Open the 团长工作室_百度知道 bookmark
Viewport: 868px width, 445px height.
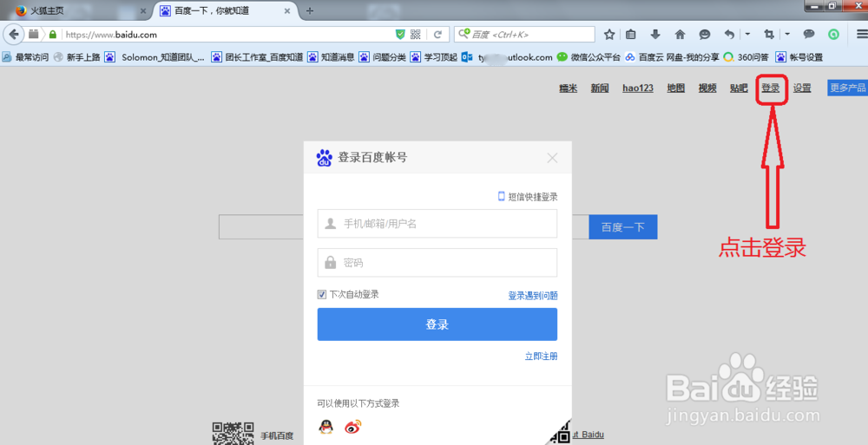[x=258, y=57]
